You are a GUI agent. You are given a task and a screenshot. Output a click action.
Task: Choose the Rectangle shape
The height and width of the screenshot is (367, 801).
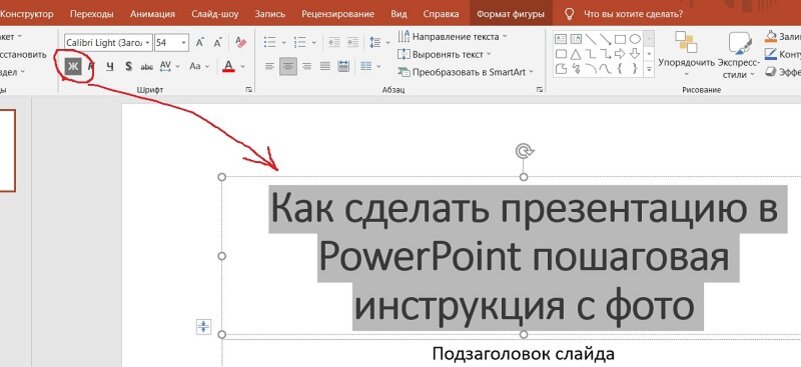point(620,39)
